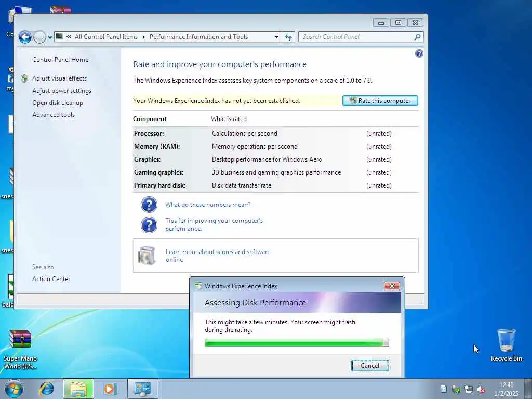Open disk cleanup link
Viewport: 532px width, 399px height.
(x=57, y=103)
